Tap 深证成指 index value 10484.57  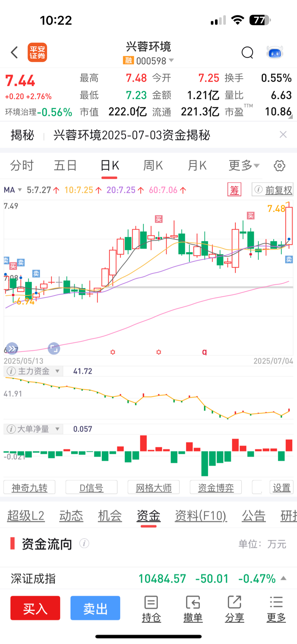[x=162, y=579]
